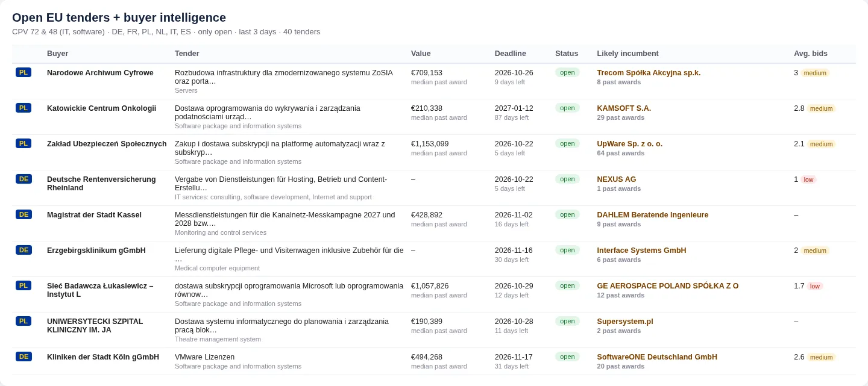Screen dimensions: 868x386
Task: Click the Avg. bids column header
Action: (810, 54)
